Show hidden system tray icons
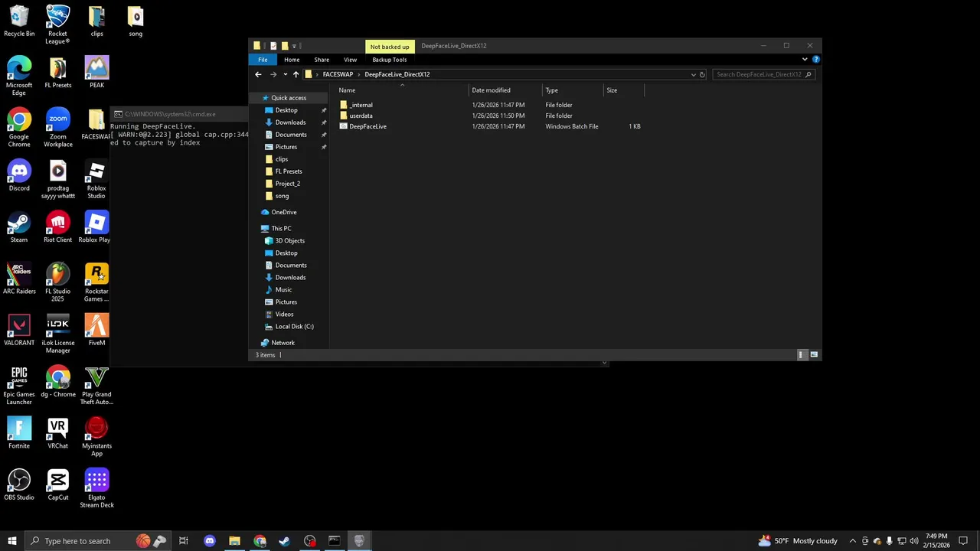980x551 pixels. pyautogui.click(x=852, y=541)
